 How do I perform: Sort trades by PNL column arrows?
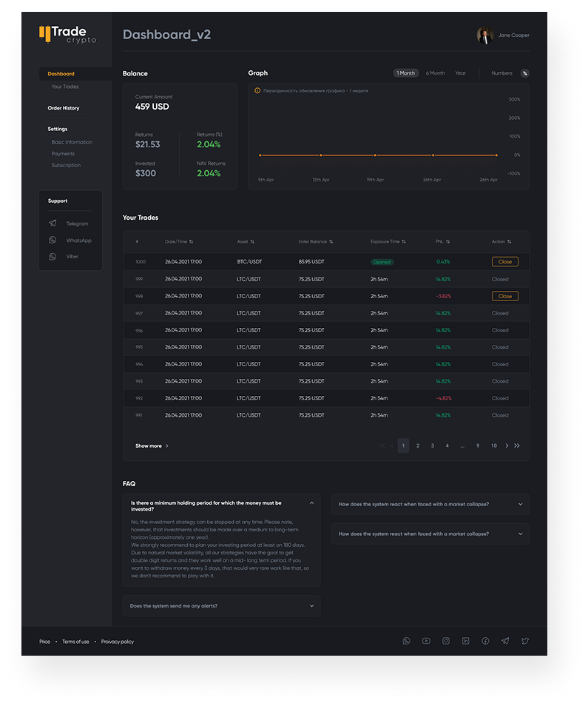click(x=447, y=241)
